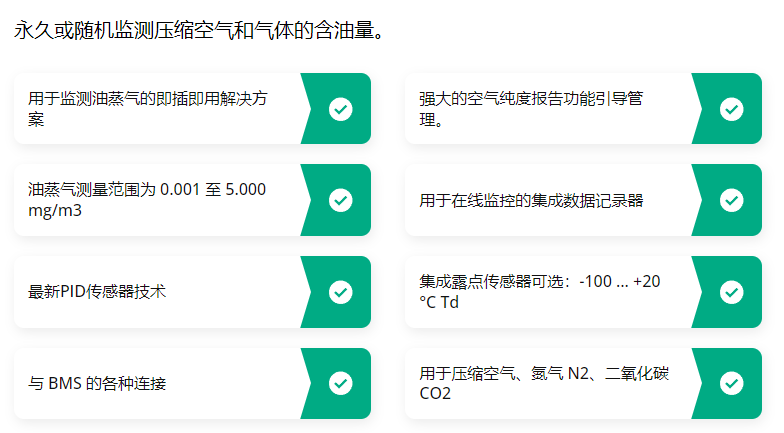This screenshot has width=784, height=433.
Task: Click checkmark icon beside 集成数据记录器 card
Action: 732,200
